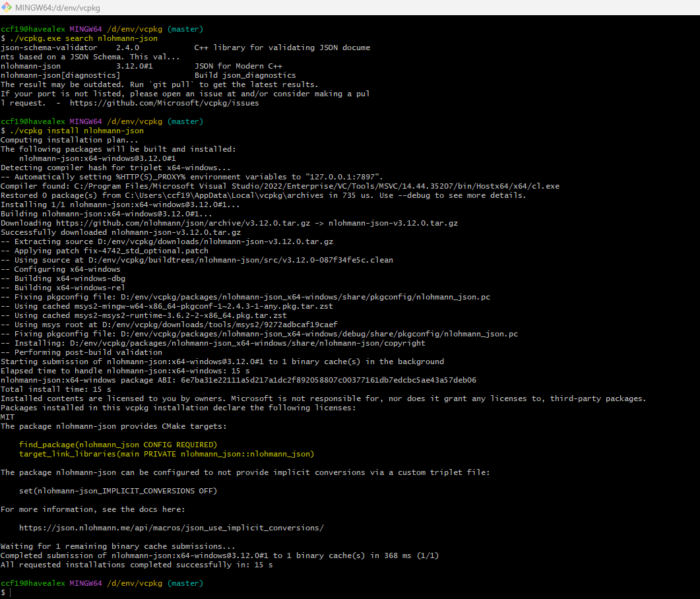700x599 pixels.
Task: Click the final empty $ prompt cursor
Action: [10, 593]
